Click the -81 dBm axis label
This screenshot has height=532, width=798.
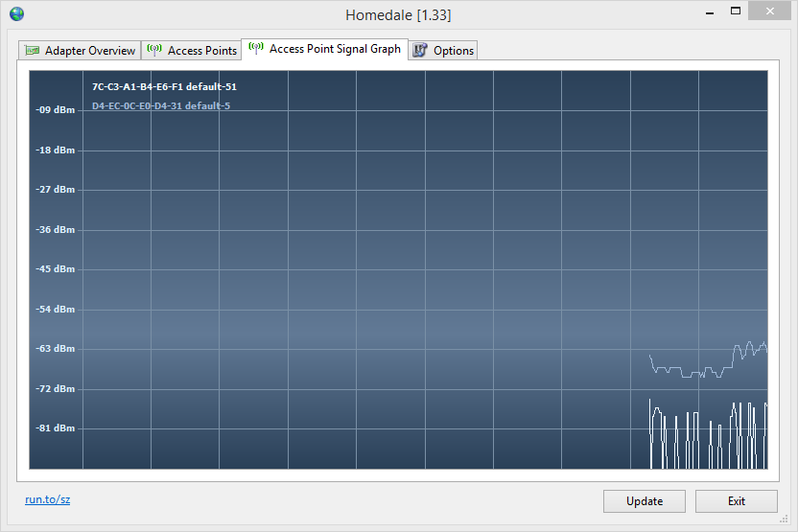[x=55, y=428]
